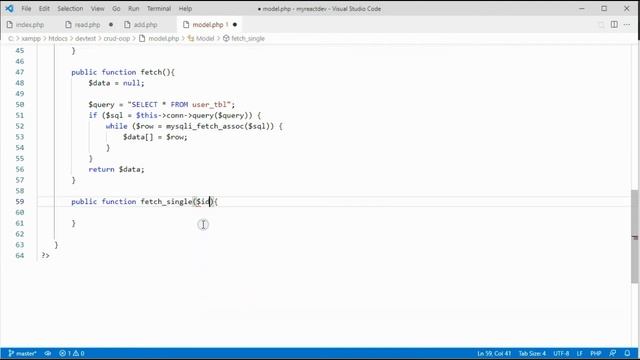
Task: Click the file icon on add.php tab
Action: (127, 25)
